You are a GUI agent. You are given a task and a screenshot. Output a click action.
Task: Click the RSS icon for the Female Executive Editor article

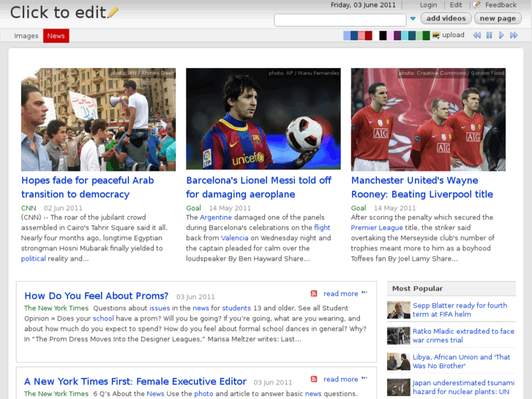click(314, 379)
